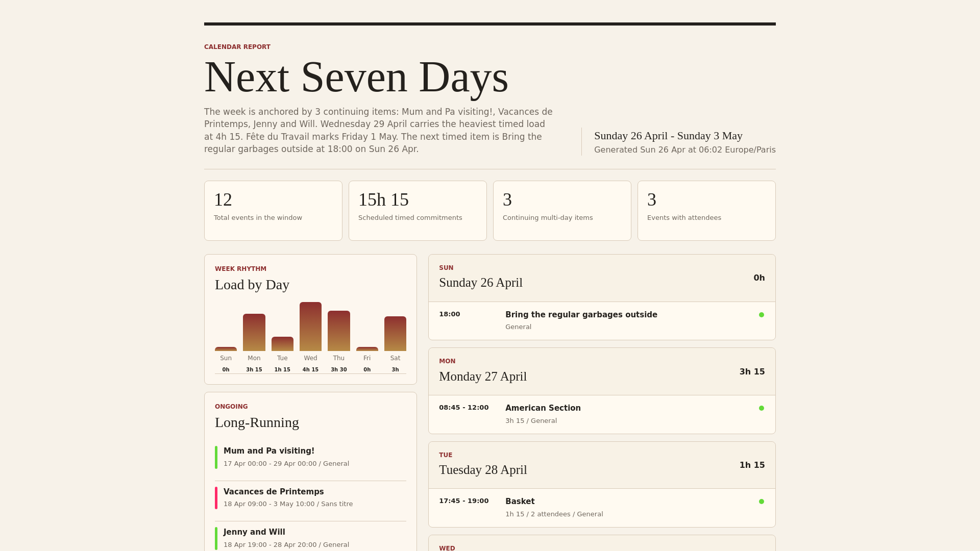Viewport: 980px width, 551px height.
Task: Click the '0h' total in Sunday header
Action: [x=759, y=278]
